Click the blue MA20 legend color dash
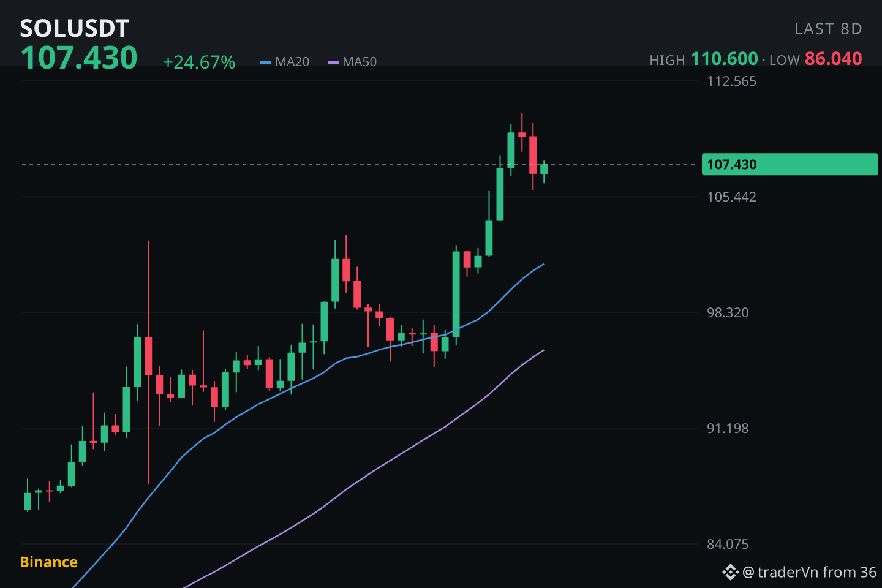Screen dimensions: 882x588 (x=266, y=62)
